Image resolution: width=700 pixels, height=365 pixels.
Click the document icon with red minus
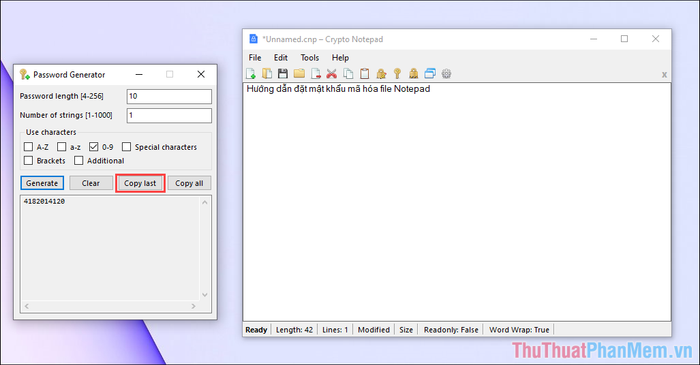pyautogui.click(x=316, y=74)
